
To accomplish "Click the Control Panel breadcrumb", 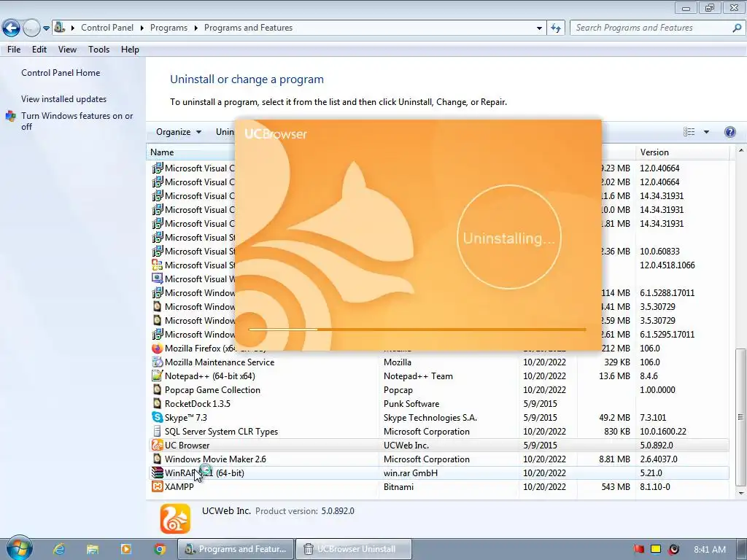I will pos(107,28).
